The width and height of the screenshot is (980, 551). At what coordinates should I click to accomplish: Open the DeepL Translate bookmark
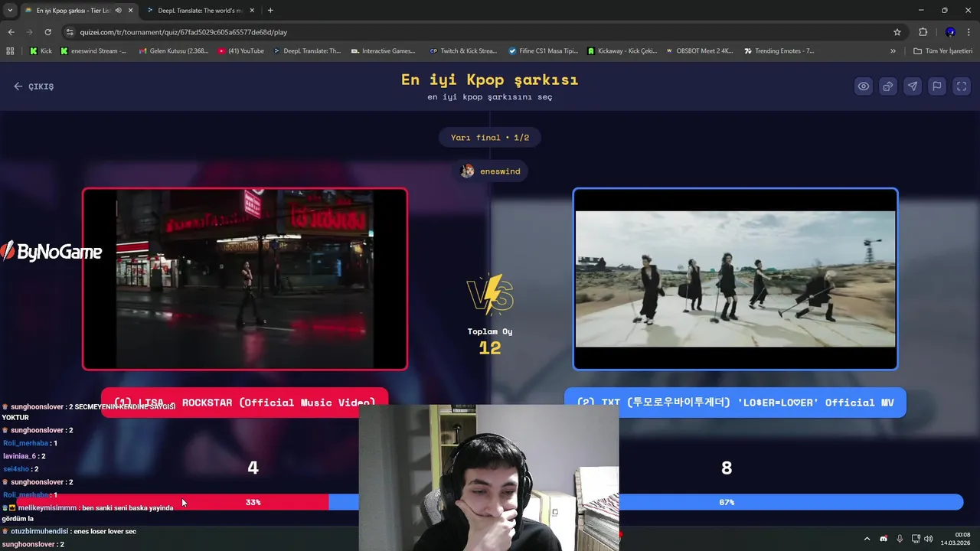[307, 51]
